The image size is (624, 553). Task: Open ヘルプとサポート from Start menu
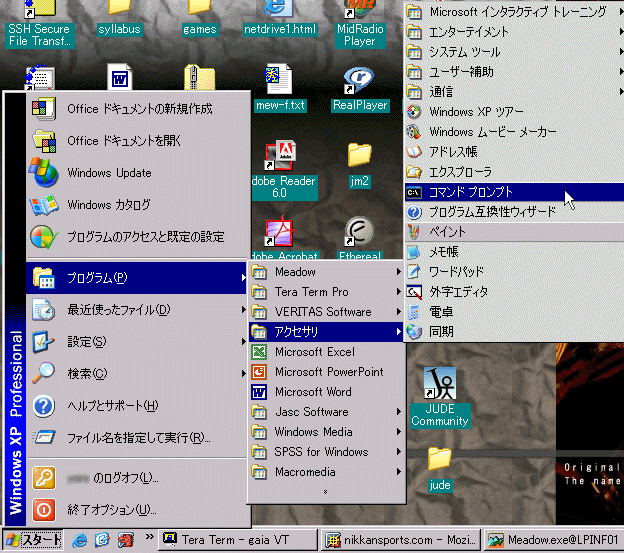coord(112,405)
